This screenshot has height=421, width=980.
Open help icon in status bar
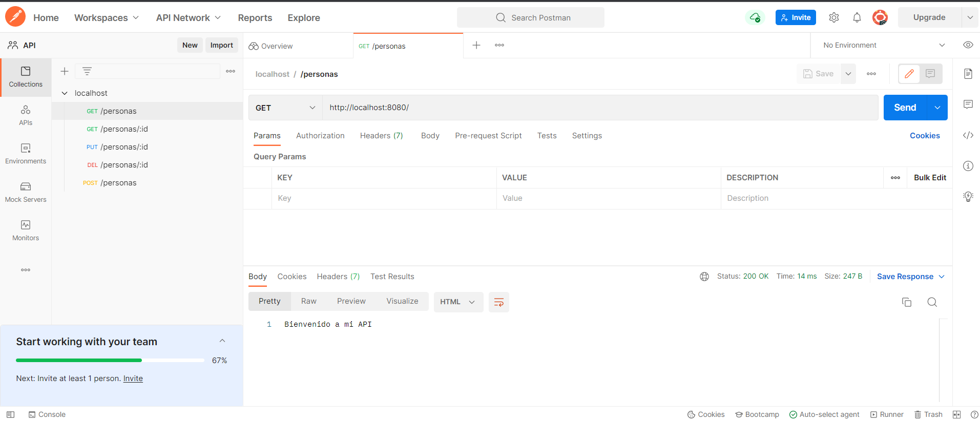coord(974,414)
